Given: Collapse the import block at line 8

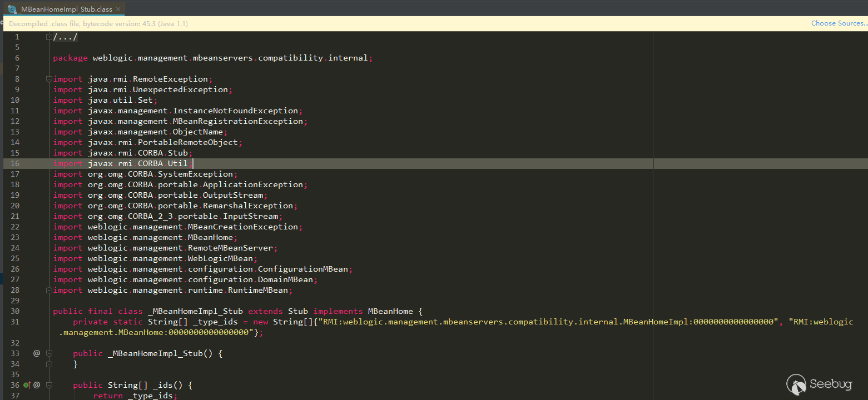Looking at the screenshot, I should pos(49,79).
